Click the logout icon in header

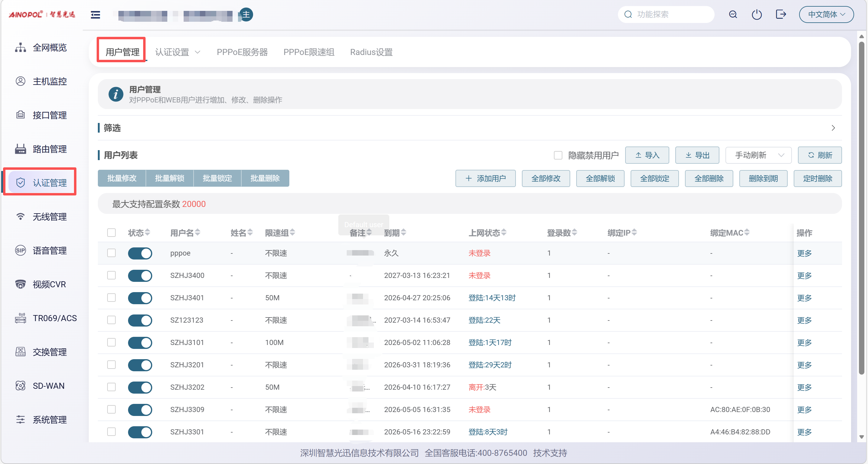tap(781, 14)
